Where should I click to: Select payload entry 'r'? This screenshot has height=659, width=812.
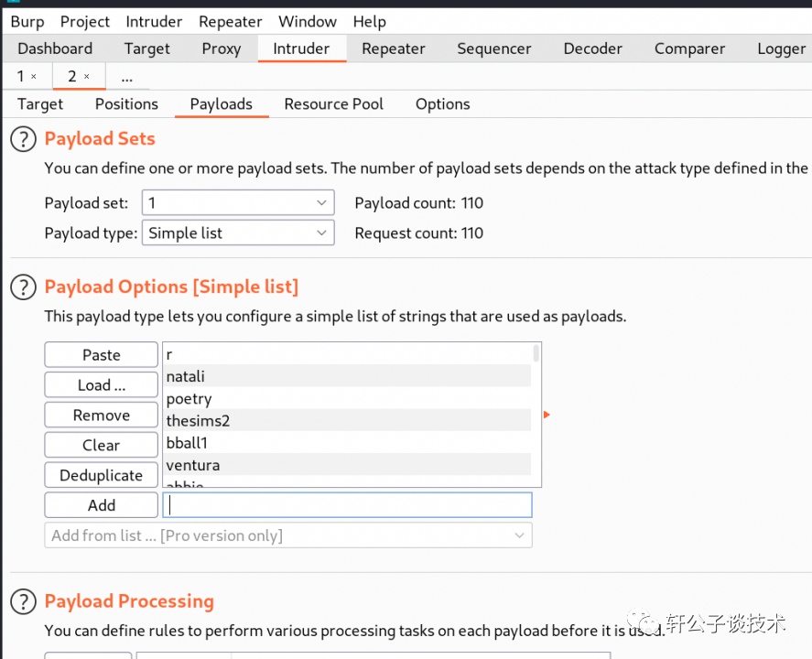coord(347,354)
